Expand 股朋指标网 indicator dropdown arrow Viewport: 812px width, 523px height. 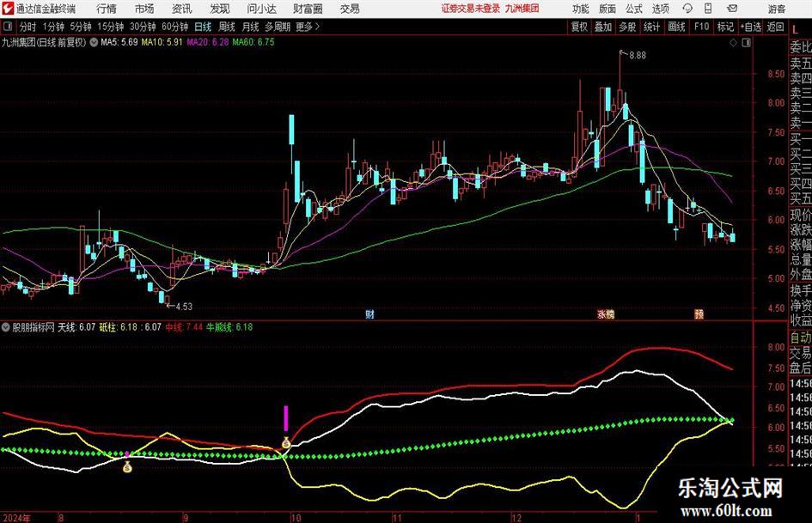6,327
